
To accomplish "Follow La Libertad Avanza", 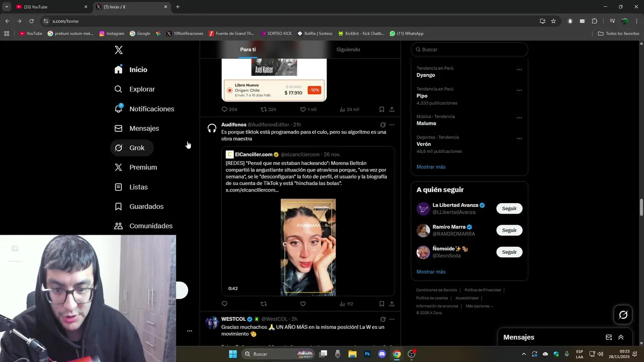I will tap(509, 209).
